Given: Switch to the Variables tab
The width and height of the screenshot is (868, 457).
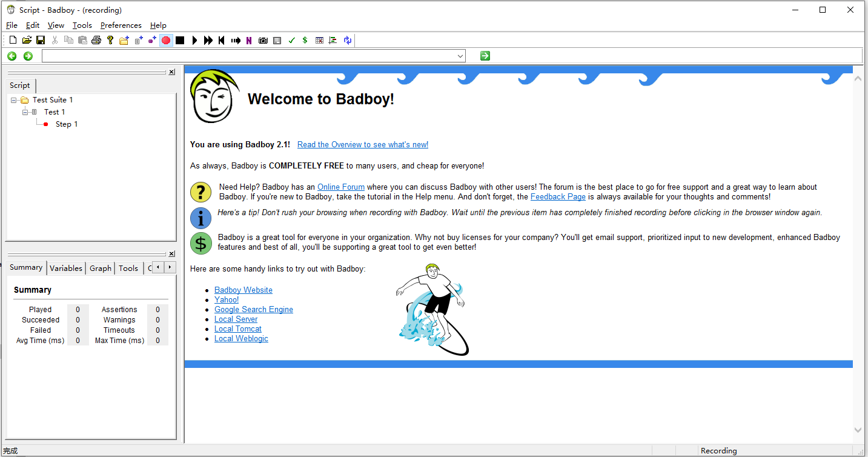Looking at the screenshot, I should click(66, 268).
